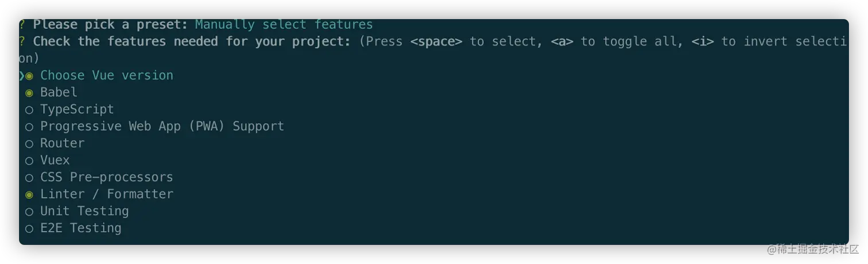The height and width of the screenshot is (264, 868).
Task: Uncheck the Linter / Formatter circle
Action: [x=29, y=194]
